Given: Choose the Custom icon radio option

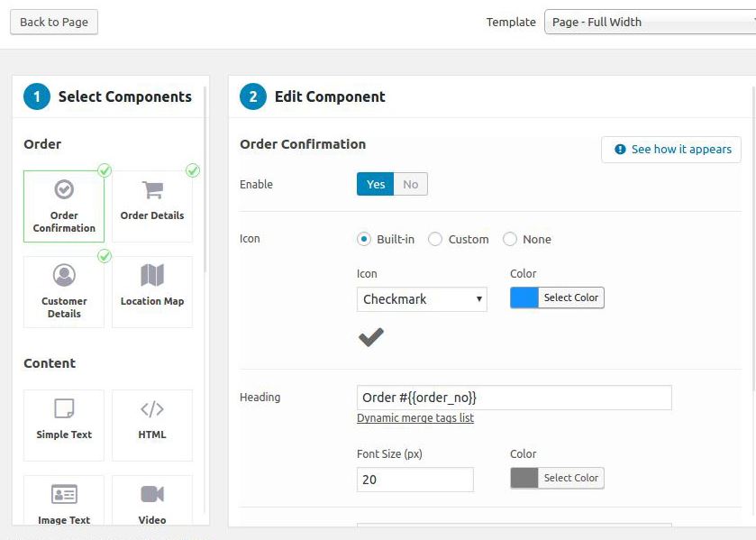Looking at the screenshot, I should (435, 239).
